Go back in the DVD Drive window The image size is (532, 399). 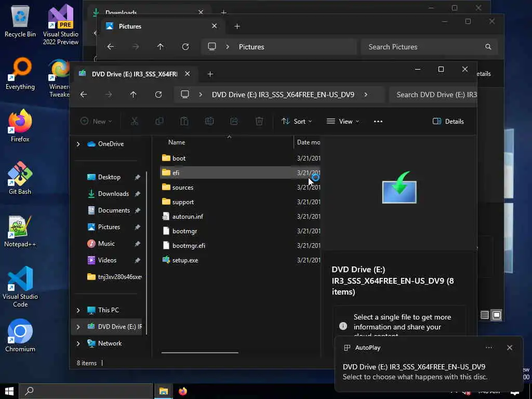pos(84,95)
